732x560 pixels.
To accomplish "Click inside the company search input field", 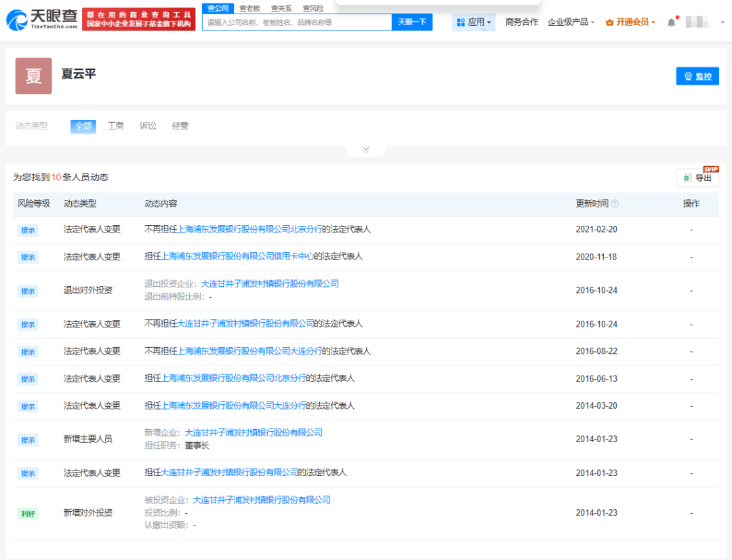I will pyautogui.click(x=295, y=22).
